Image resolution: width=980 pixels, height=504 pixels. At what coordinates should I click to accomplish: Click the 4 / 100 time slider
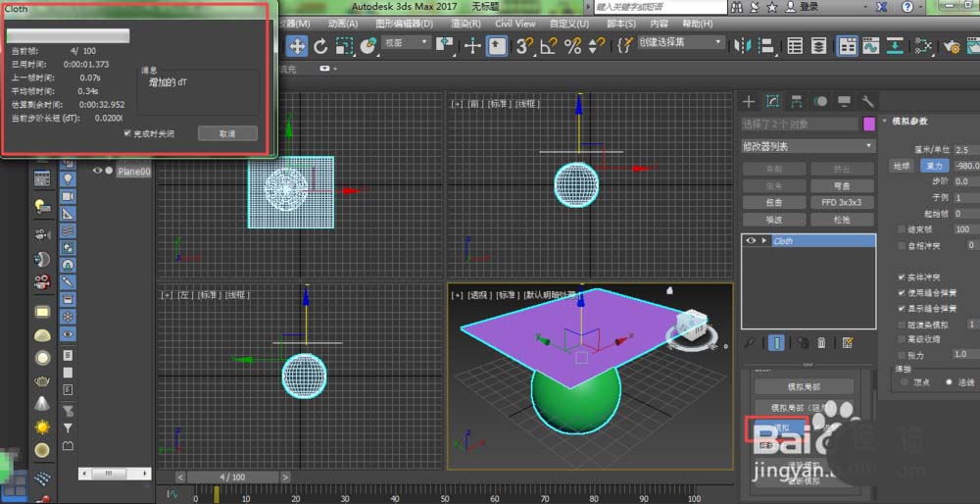(x=232, y=478)
